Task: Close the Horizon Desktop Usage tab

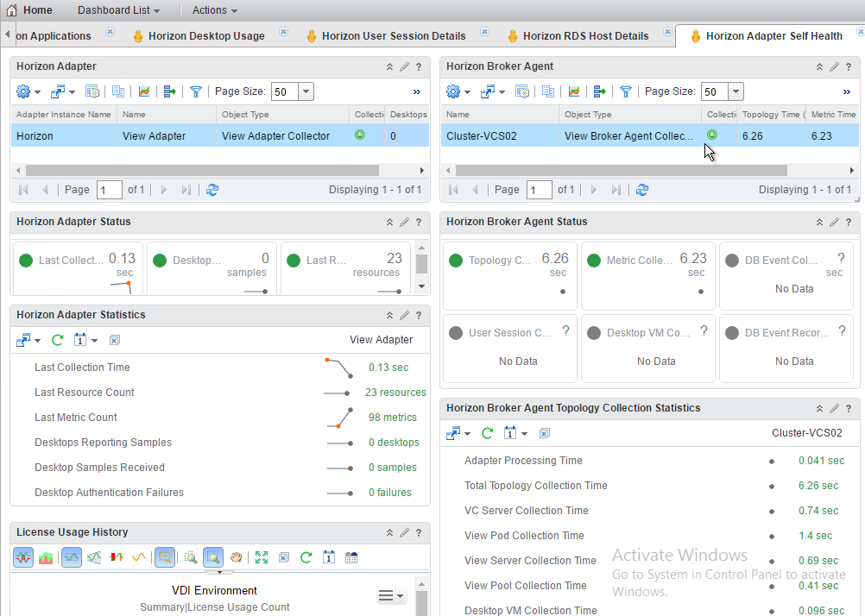Action: tap(283, 31)
